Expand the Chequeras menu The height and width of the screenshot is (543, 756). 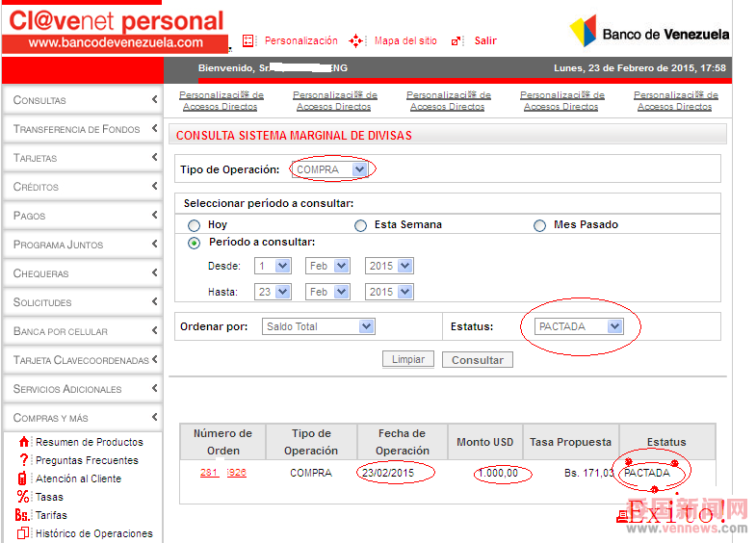click(x=83, y=273)
